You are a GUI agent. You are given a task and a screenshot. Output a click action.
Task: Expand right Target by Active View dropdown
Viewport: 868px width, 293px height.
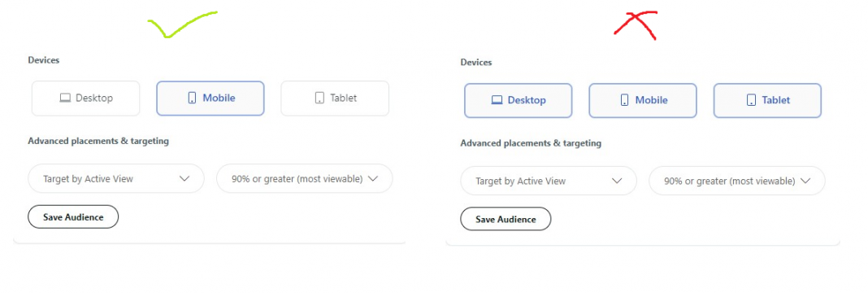pos(549,181)
